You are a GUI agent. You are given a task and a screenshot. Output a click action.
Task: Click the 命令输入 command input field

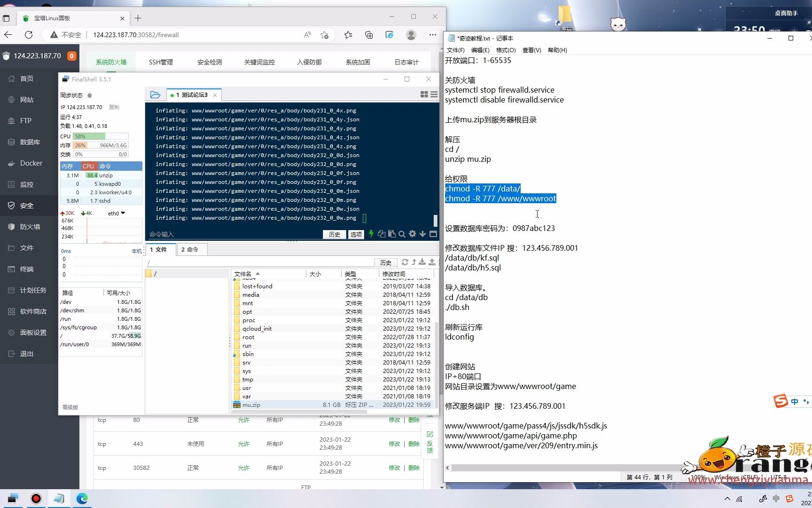pos(235,234)
